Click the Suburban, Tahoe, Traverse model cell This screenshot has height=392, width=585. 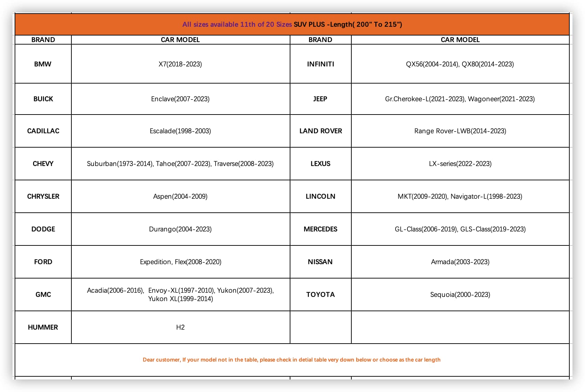(180, 164)
